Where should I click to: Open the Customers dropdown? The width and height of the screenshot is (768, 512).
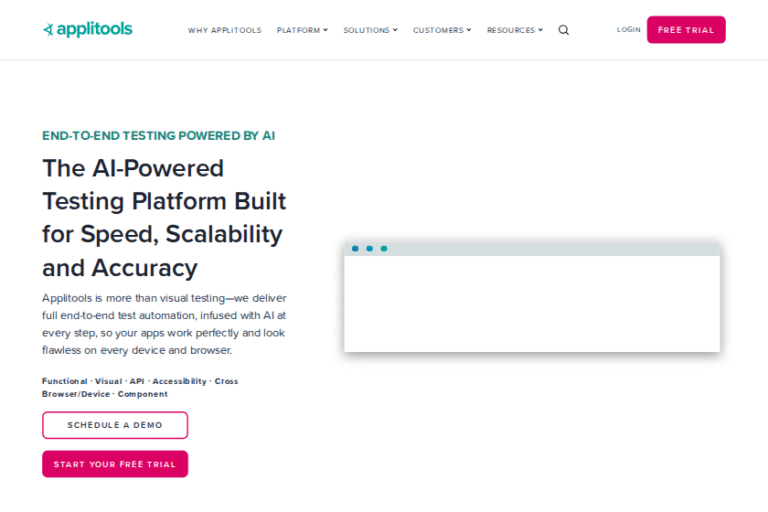(x=440, y=30)
